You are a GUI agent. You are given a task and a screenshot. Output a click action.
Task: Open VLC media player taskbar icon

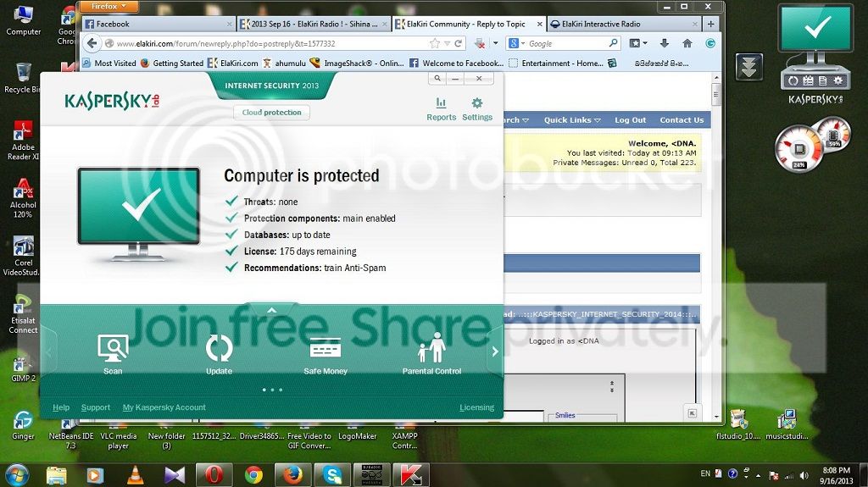point(135,475)
